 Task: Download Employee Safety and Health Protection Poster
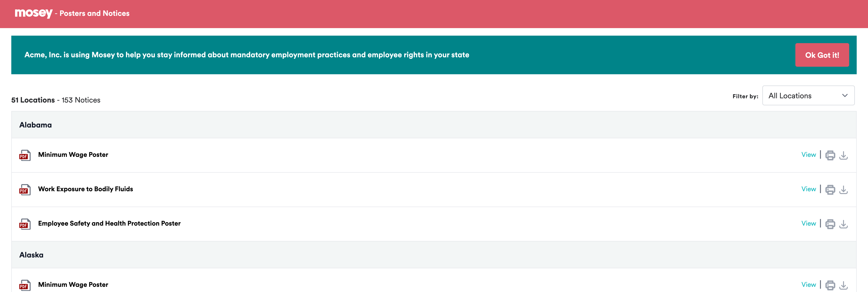coord(843,224)
